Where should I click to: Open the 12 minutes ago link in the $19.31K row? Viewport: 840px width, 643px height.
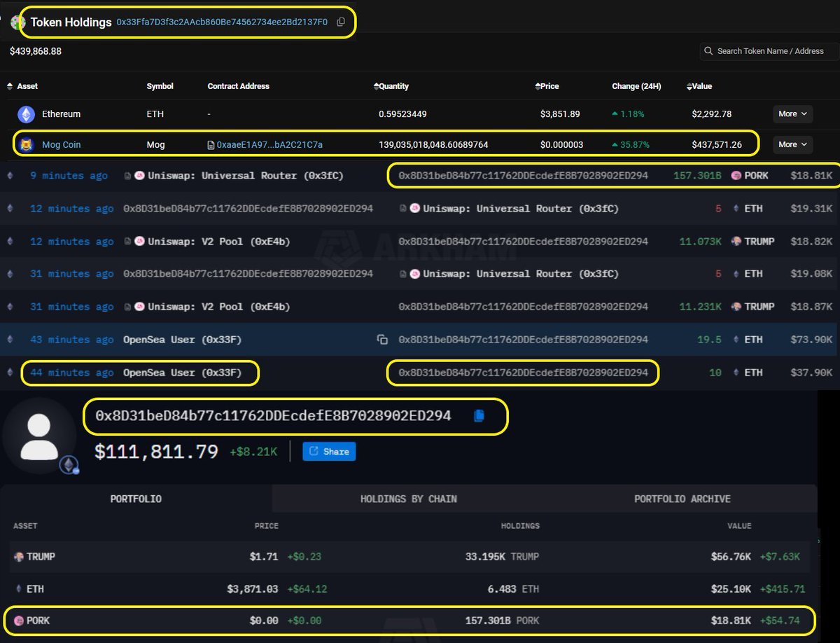click(x=71, y=209)
